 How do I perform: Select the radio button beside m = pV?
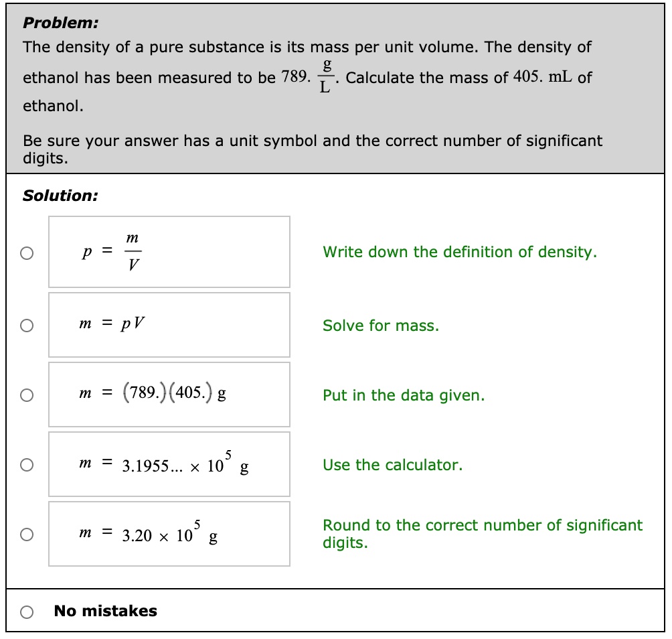[x=27, y=325]
